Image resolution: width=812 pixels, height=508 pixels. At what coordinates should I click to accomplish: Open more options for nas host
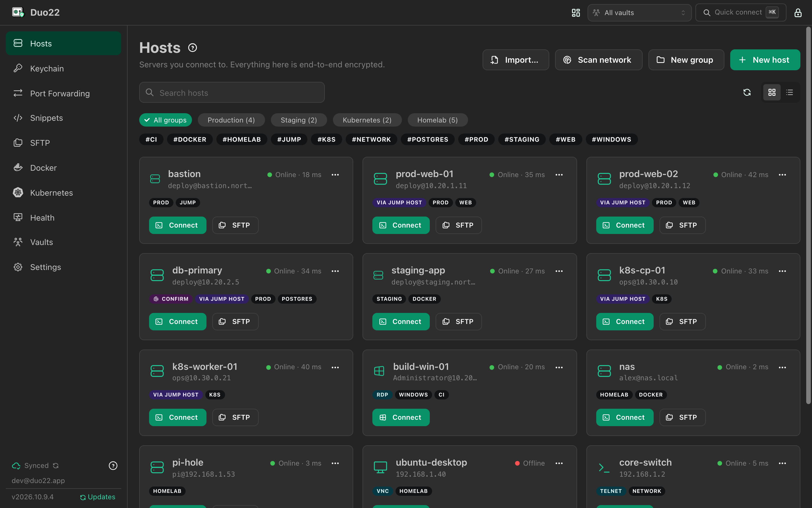coord(782,367)
